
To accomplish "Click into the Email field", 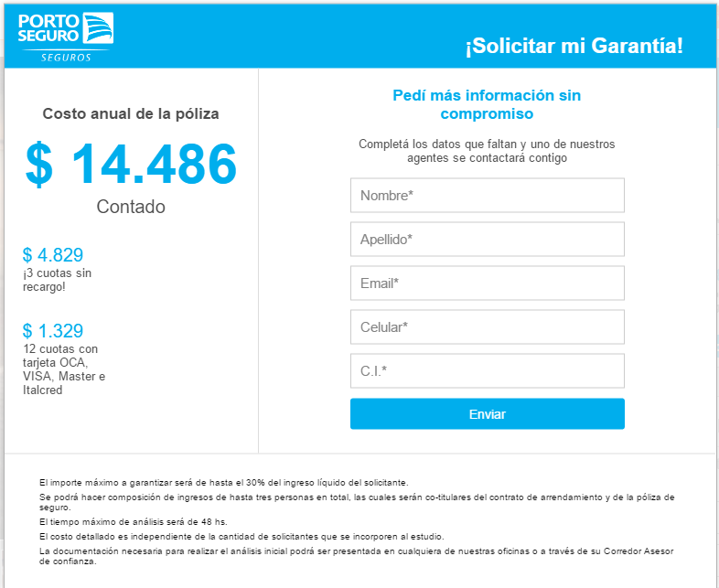I will tap(488, 283).
